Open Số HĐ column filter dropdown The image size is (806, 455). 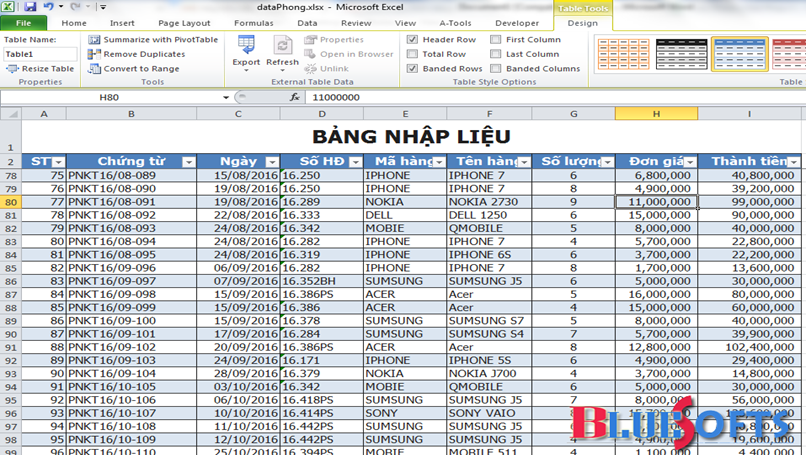click(x=356, y=162)
